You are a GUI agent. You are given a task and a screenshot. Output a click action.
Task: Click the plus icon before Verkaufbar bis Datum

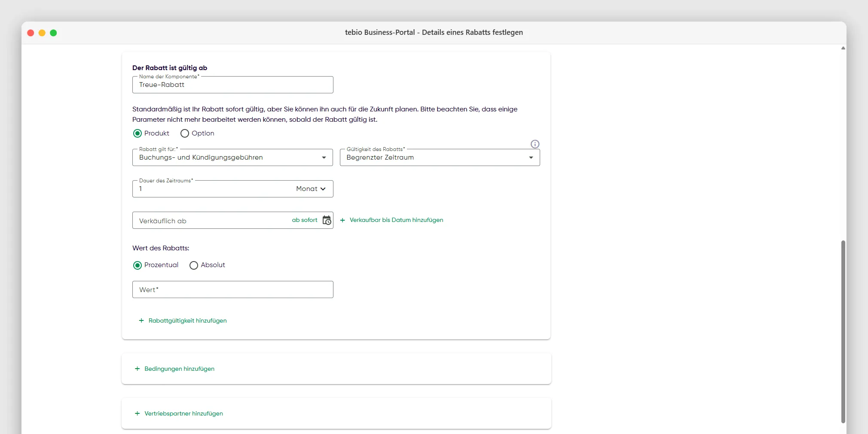coord(342,220)
